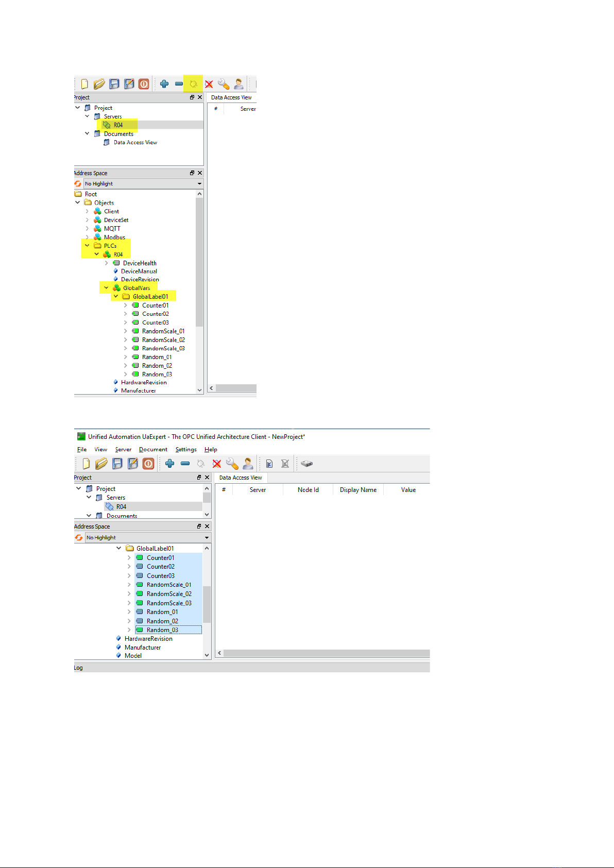This screenshot has width=614, height=868.
Task: Select the highlighted R04 server in upper Project tree
Action: point(118,125)
